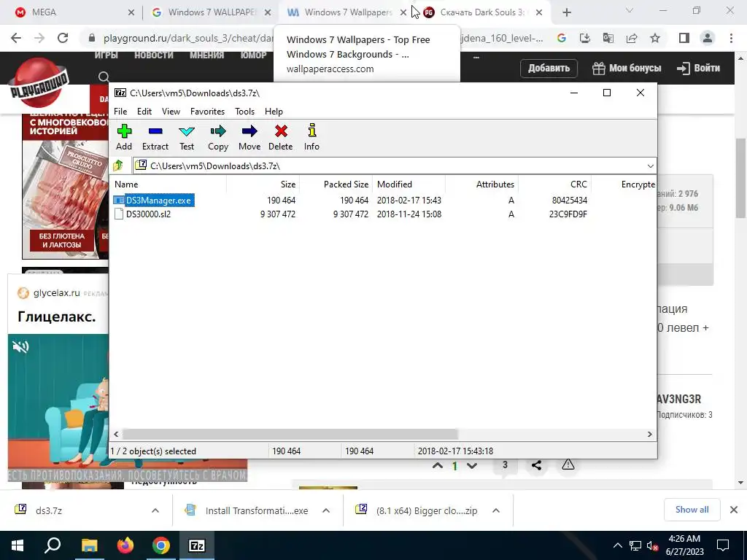Open the Info tool
The height and width of the screenshot is (560, 747).
pos(312,137)
